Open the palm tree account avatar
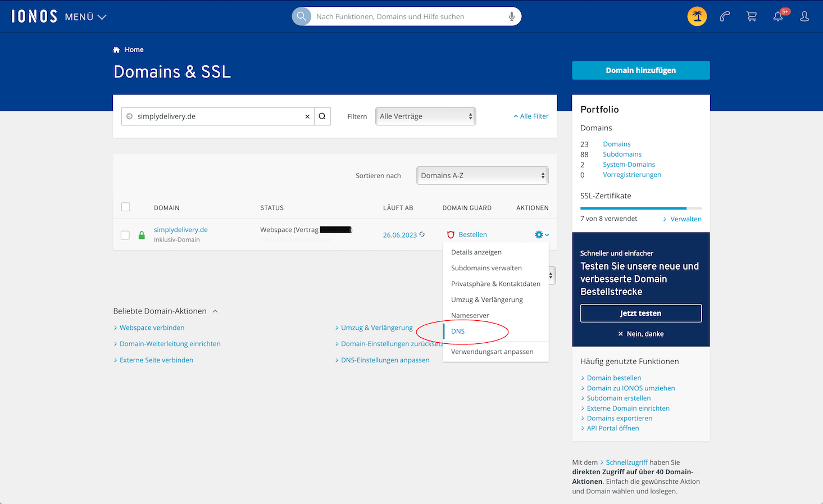The height and width of the screenshot is (504, 823). click(697, 16)
